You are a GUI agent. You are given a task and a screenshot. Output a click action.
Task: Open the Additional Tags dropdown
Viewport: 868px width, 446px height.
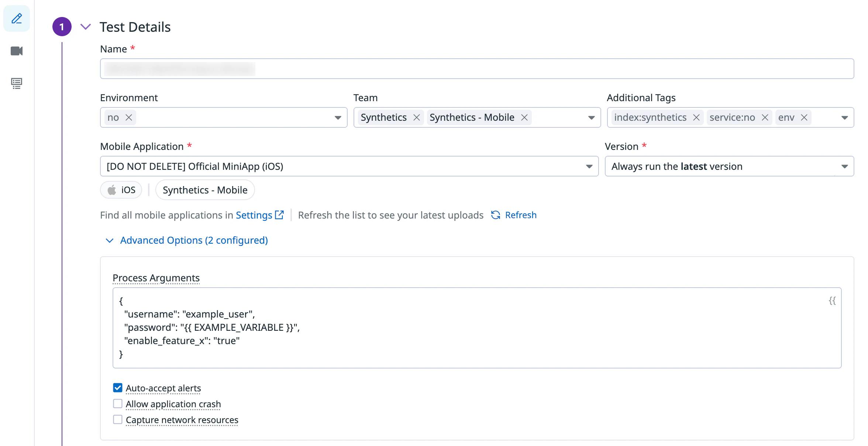[x=844, y=117]
